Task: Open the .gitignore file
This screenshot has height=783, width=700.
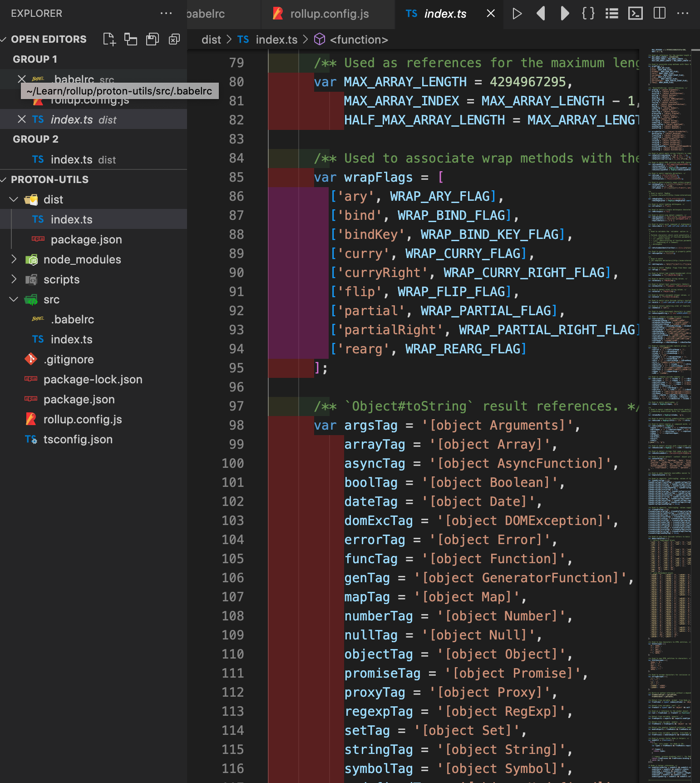Action: point(94,359)
